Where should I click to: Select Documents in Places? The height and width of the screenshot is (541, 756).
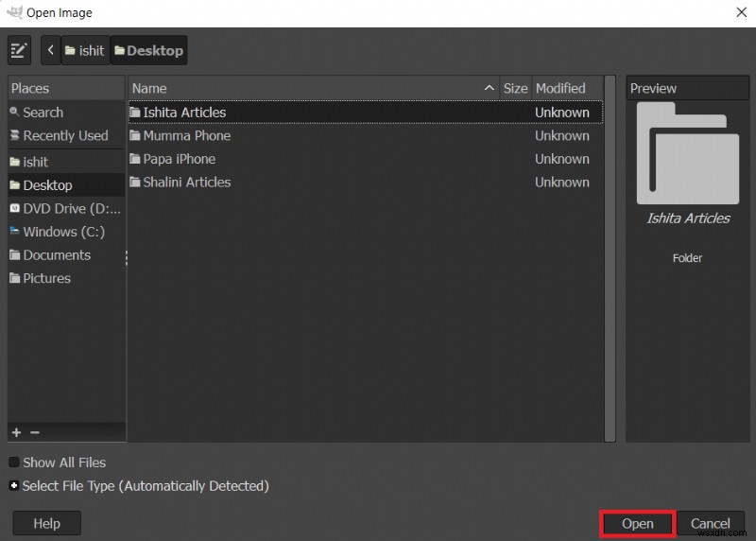coord(66,254)
